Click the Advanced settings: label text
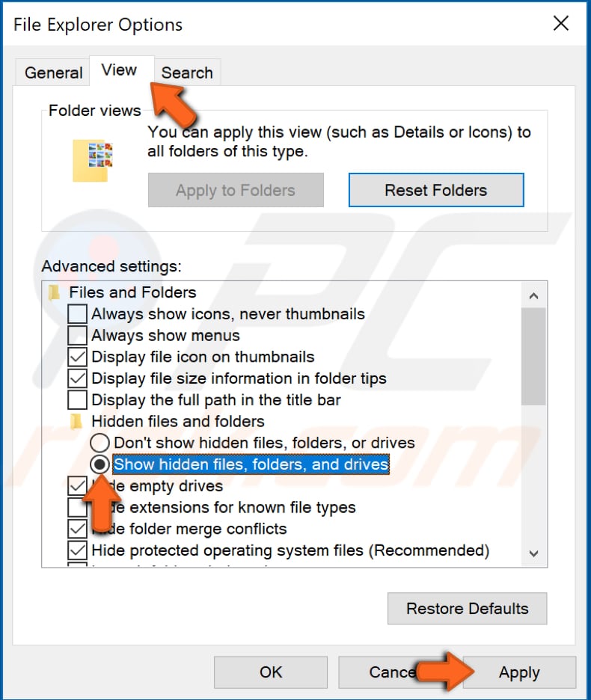This screenshot has height=700, width=591. [111, 266]
